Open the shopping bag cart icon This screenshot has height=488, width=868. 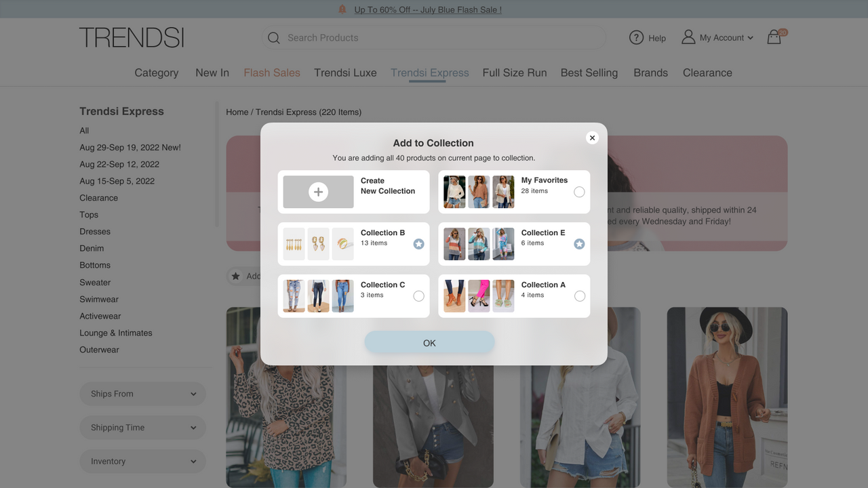pyautogui.click(x=774, y=37)
